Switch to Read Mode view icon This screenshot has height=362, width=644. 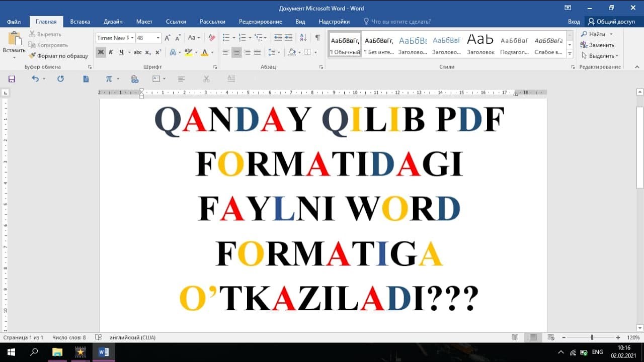[x=515, y=337]
